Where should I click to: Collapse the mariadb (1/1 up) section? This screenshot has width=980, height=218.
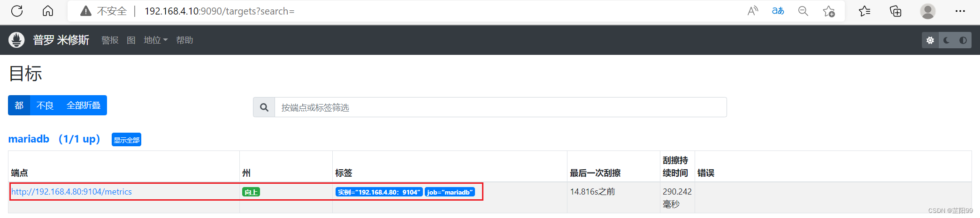coord(54,139)
